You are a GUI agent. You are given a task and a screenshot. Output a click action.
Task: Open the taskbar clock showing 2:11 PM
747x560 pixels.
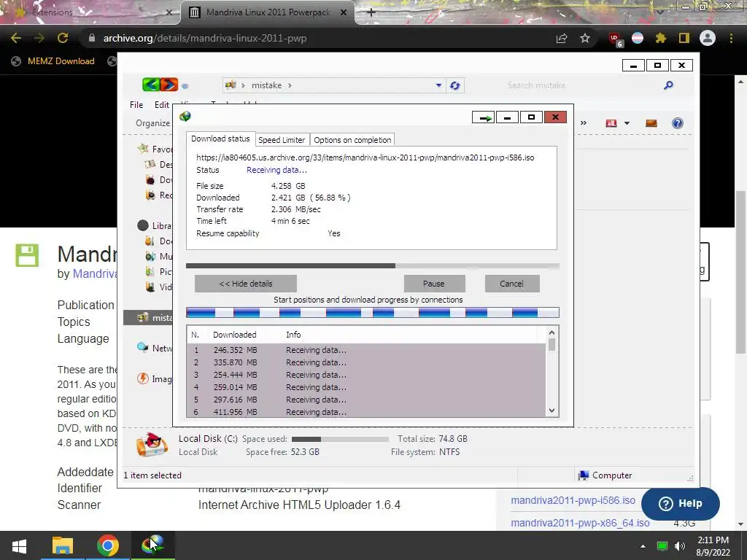click(x=713, y=546)
